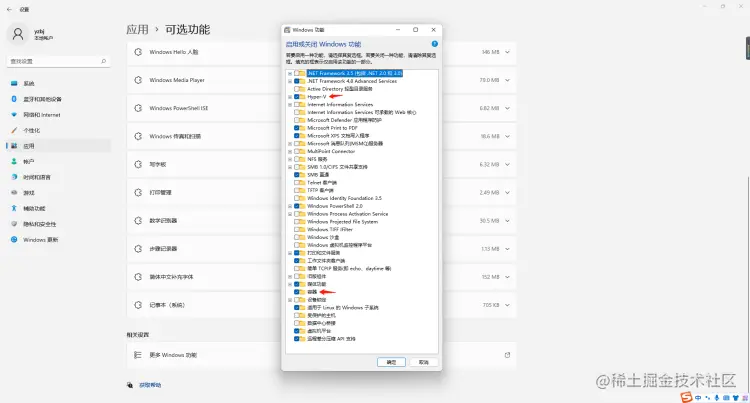Select SMB 直通 row text

318,175
